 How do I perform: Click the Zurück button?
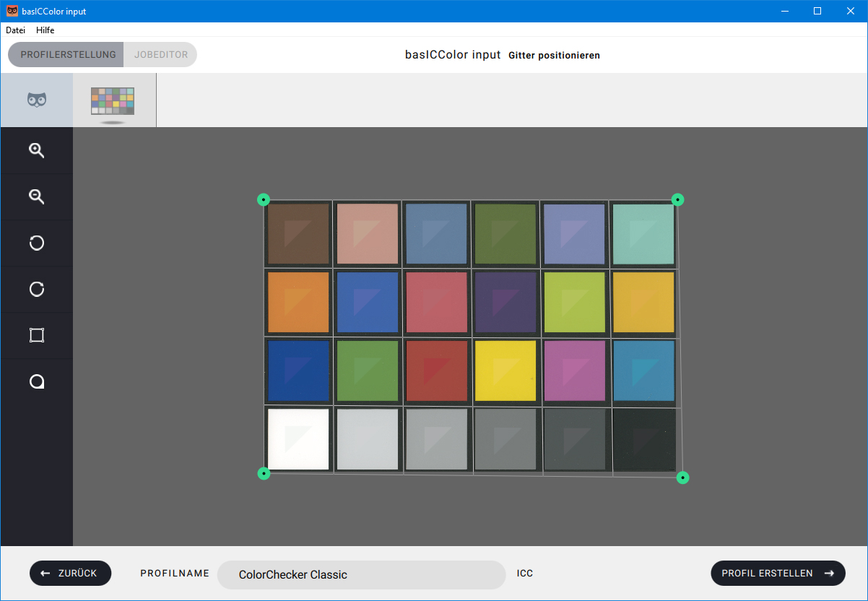point(70,573)
